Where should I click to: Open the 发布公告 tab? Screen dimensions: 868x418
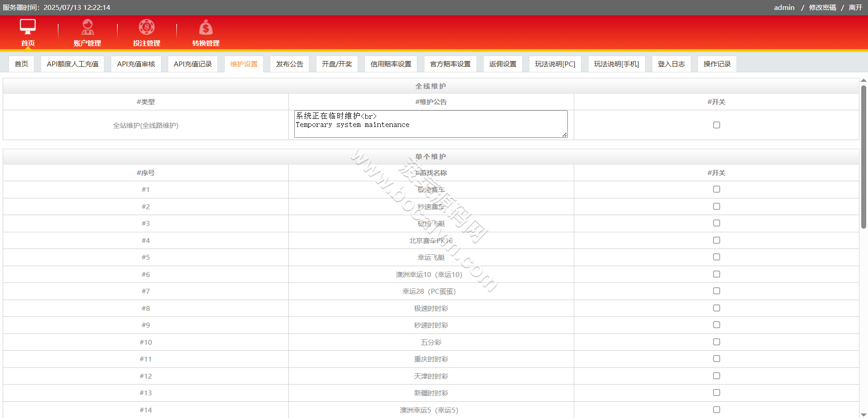290,64
